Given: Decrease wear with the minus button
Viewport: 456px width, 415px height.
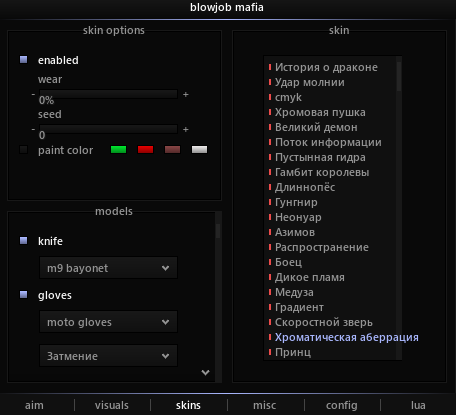Looking at the screenshot, I should click(x=33, y=94).
